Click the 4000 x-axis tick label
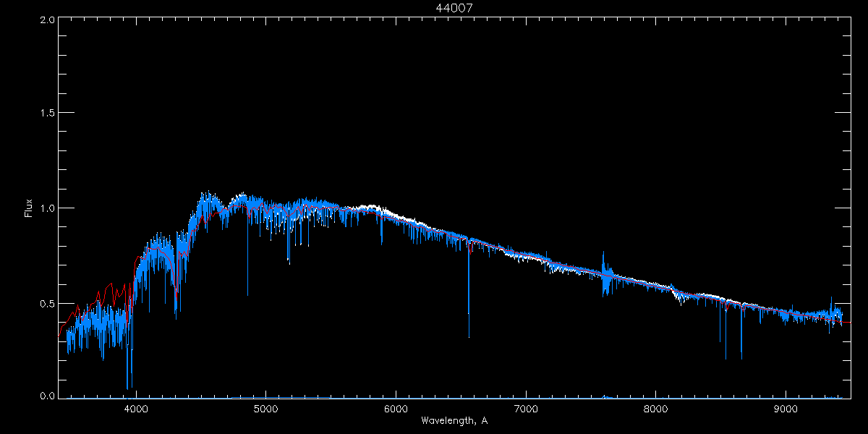 [x=136, y=409]
